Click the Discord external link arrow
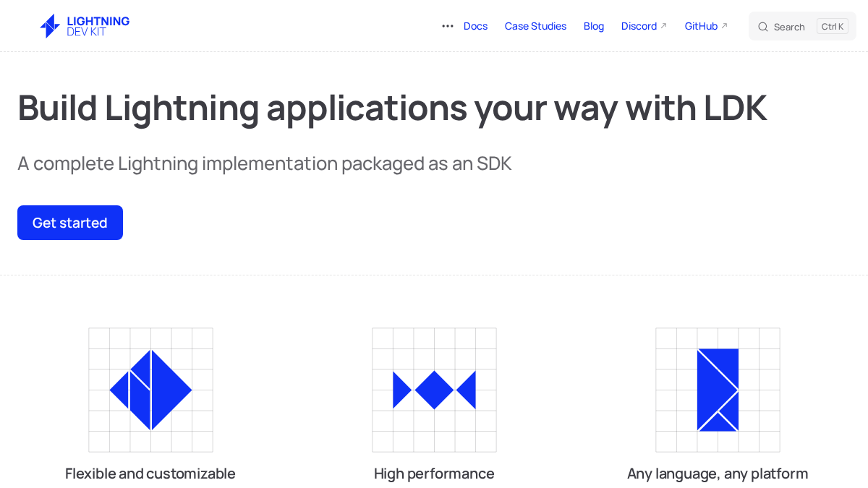The image size is (868, 488). click(663, 26)
